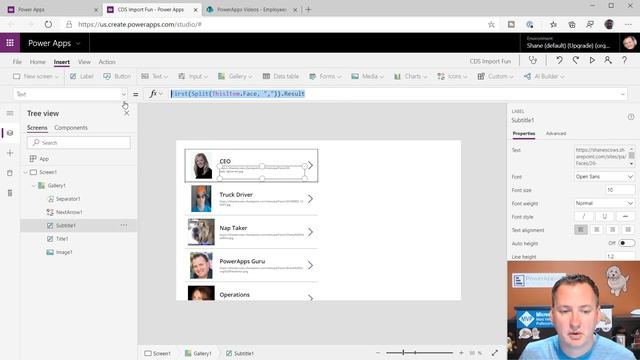Click the Insert plus icon in left rail
The height and width of the screenshot is (360, 640).
coord(10,153)
